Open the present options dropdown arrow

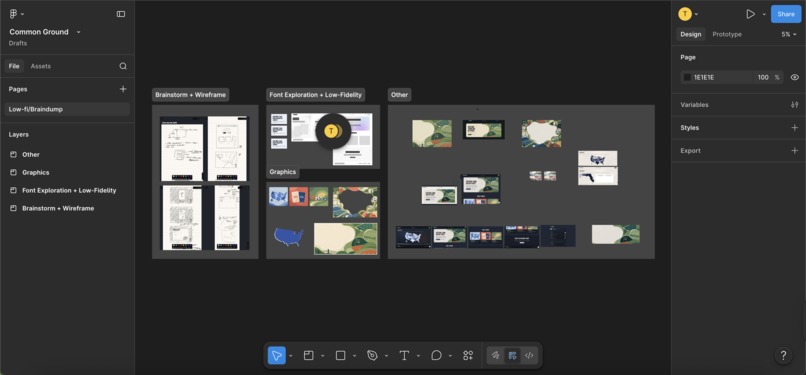coord(764,14)
